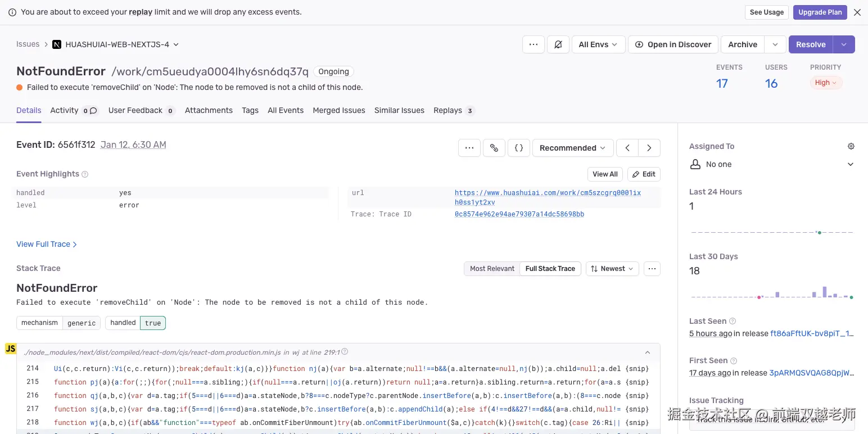
Task: View event JSON with curly braces icon
Action: (519, 148)
